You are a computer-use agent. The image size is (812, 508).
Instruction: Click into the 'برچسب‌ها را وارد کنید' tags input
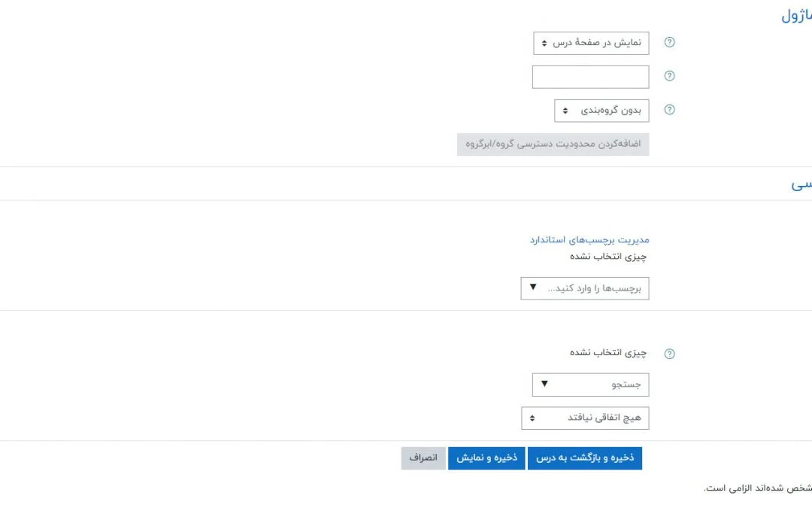595,288
